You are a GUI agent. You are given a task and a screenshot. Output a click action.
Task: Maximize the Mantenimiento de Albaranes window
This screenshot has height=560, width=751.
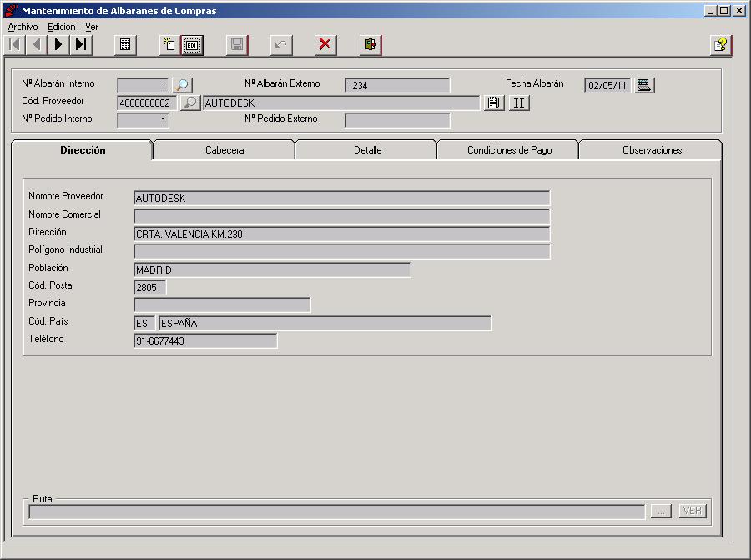click(724, 11)
